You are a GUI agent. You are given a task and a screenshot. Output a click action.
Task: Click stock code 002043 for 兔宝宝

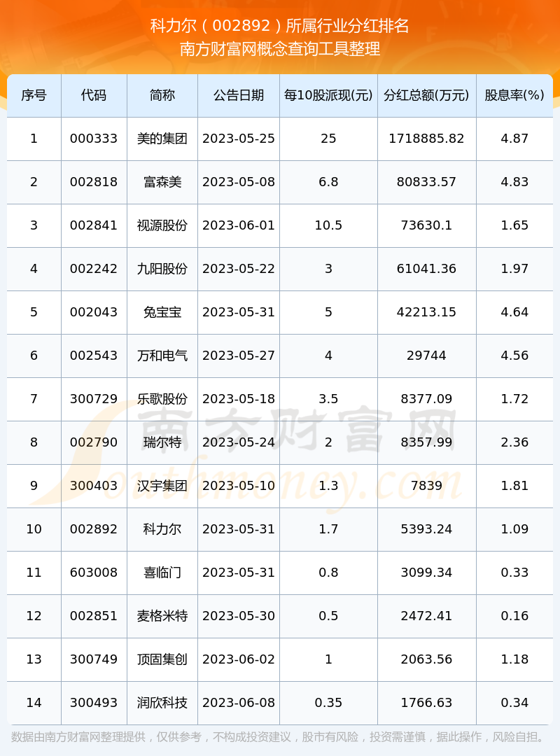(94, 312)
